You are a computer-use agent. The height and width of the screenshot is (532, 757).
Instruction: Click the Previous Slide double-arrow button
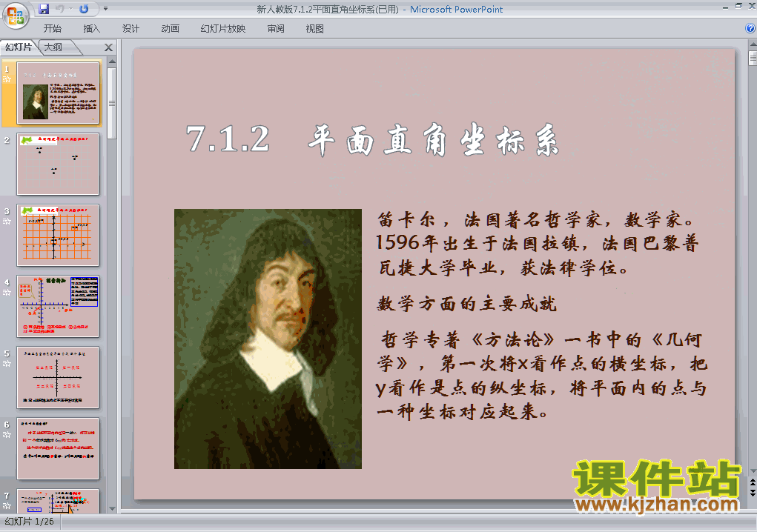[753, 482]
